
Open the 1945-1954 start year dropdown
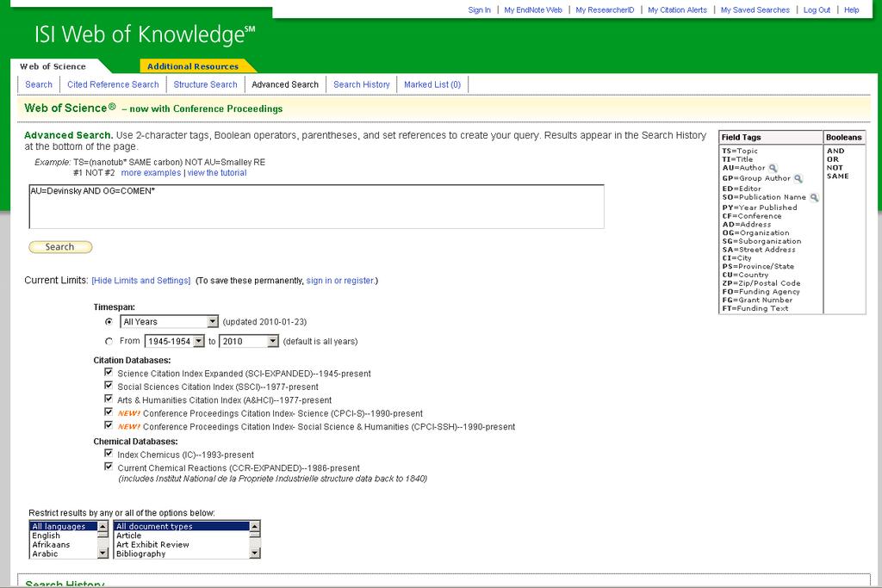pos(174,341)
